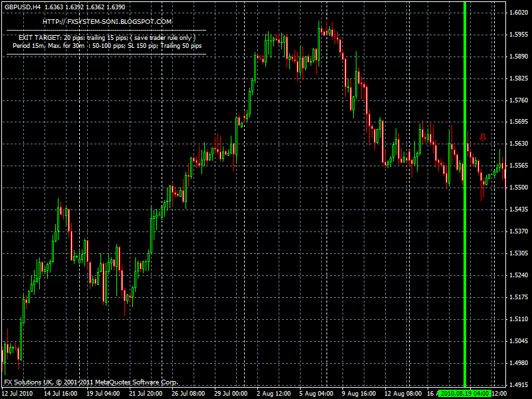The height and width of the screenshot is (399, 532).
Task: Click the 5 Aug 04:00 time label
Action: (315, 394)
